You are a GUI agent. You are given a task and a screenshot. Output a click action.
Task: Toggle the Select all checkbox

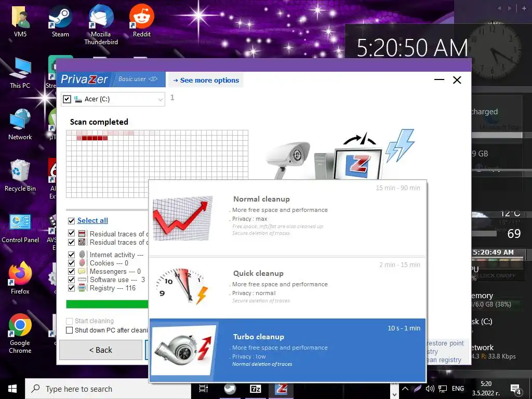(x=71, y=221)
